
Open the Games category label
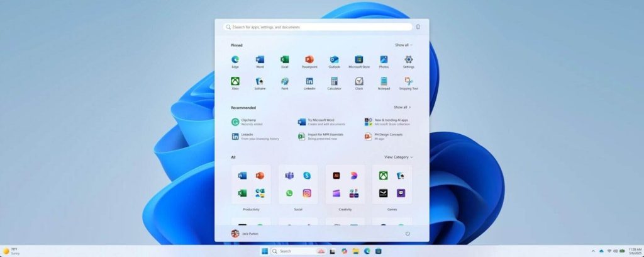tap(392, 210)
